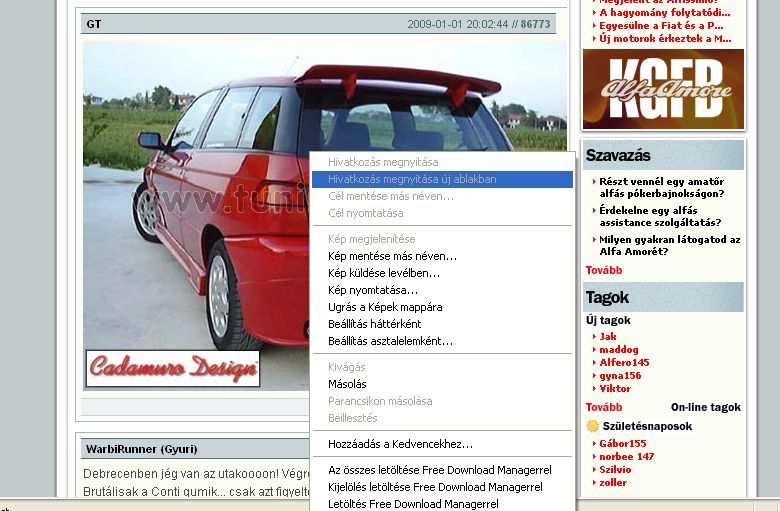Open poll 'Érdekelne egy alfás assistance szolgáltatás?'
780x511 pixels.
point(660,216)
